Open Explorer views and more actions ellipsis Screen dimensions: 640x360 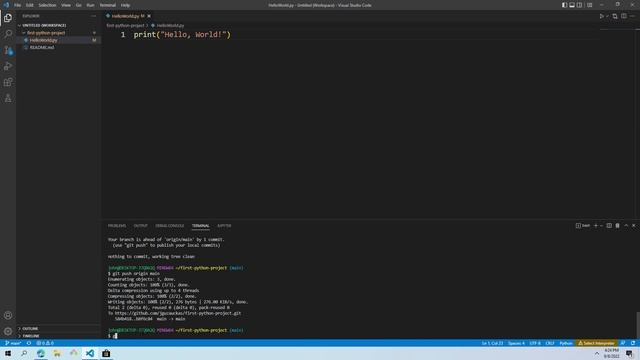[93, 16]
